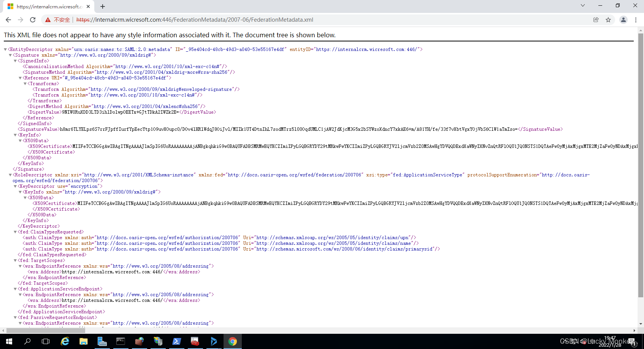Click the horizontal scrollbar right arrow

pos(634,331)
